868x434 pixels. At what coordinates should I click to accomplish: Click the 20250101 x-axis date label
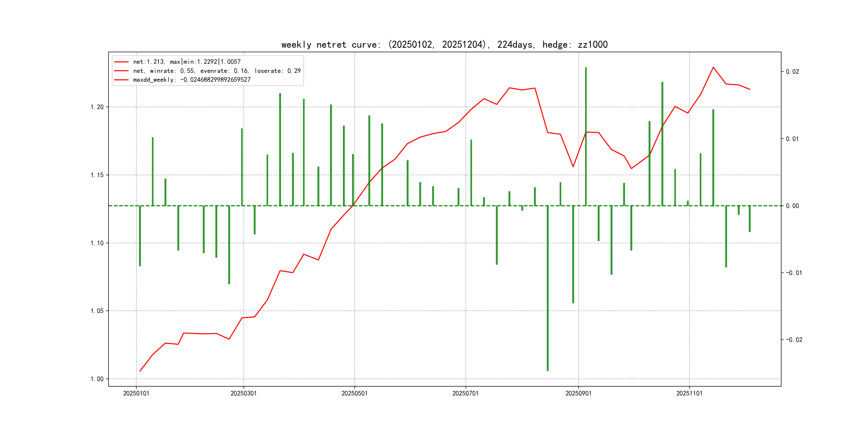[136, 393]
